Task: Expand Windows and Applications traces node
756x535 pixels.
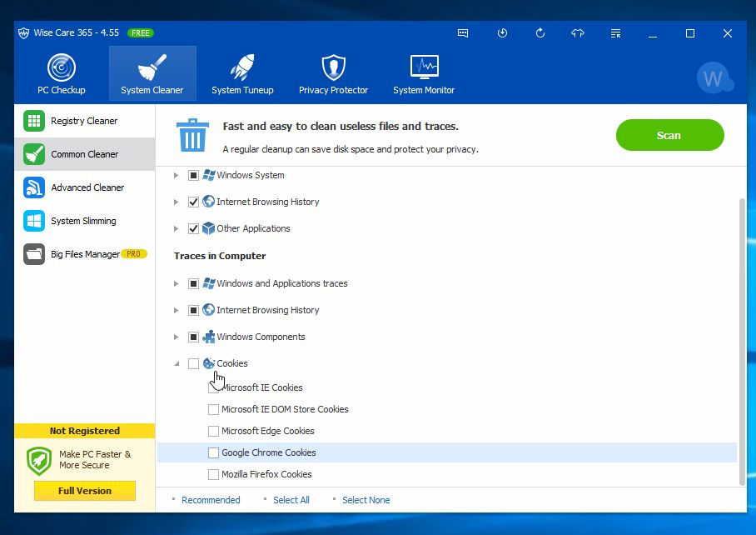Action: [x=177, y=283]
